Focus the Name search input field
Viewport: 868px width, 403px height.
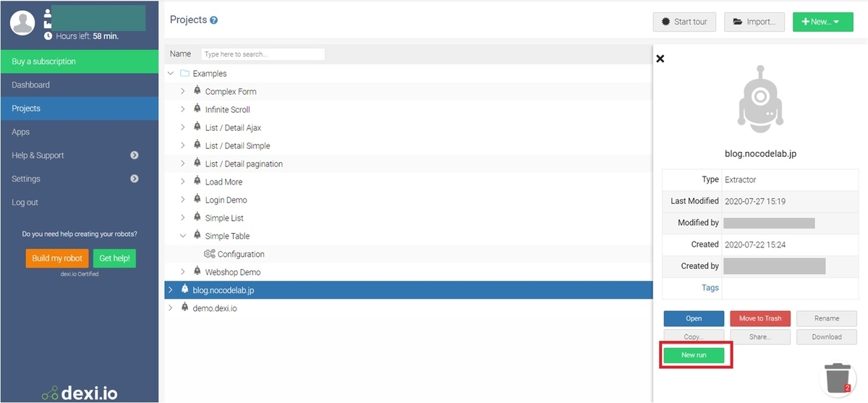point(263,54)
